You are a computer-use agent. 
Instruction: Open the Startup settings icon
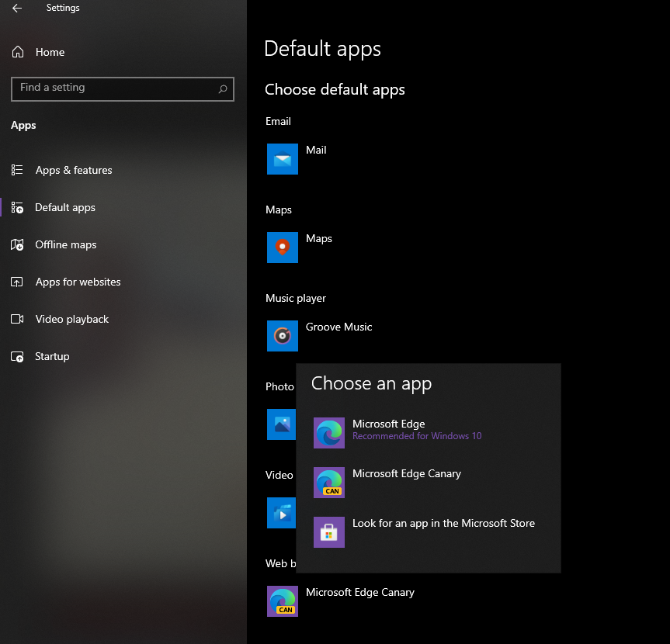tap(17, 357)
